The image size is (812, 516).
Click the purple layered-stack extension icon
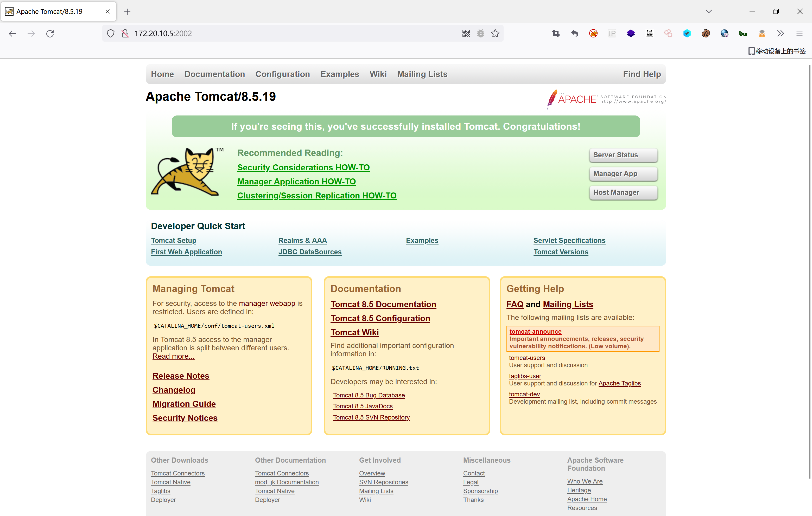pyautogui.click(x=631, y=33)
